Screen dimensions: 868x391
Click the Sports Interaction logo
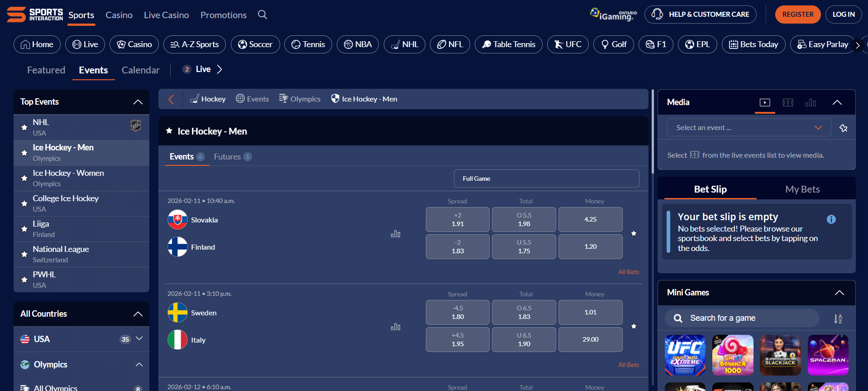[35, 14]
